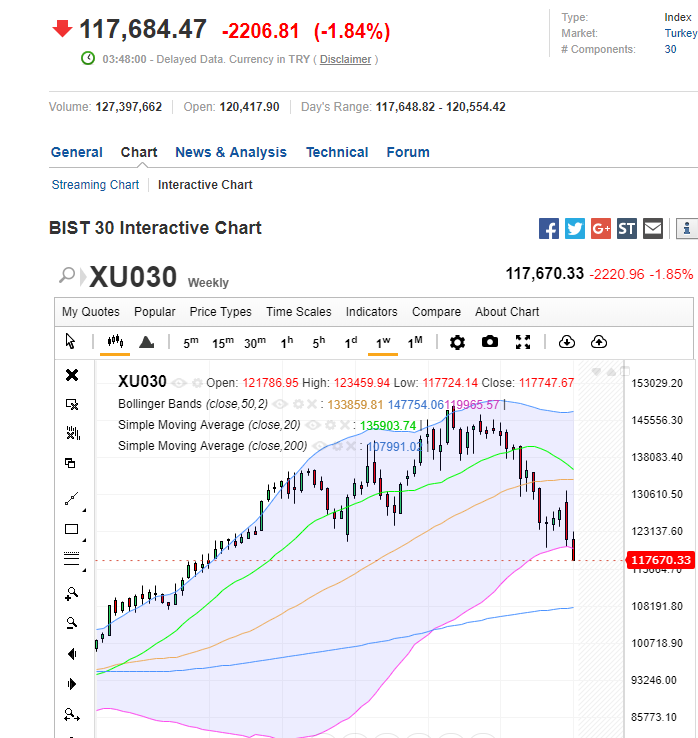Screen dimensions: 698x738
Task: Open chart settings gear
Action: [457, 342]
